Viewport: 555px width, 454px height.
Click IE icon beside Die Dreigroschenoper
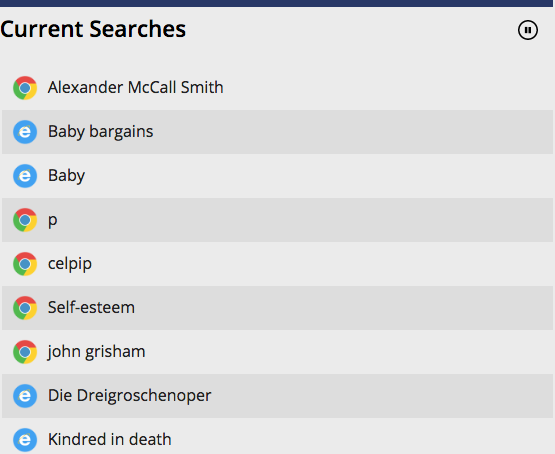(x=25, y=396)
